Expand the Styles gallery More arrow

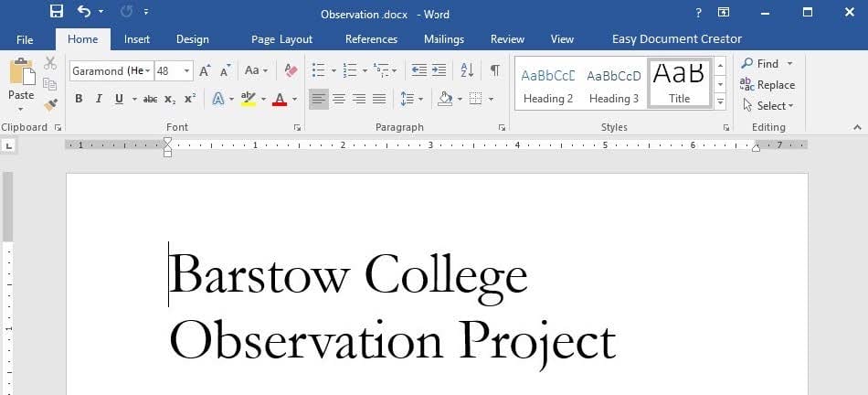click(x=720, y=102)
